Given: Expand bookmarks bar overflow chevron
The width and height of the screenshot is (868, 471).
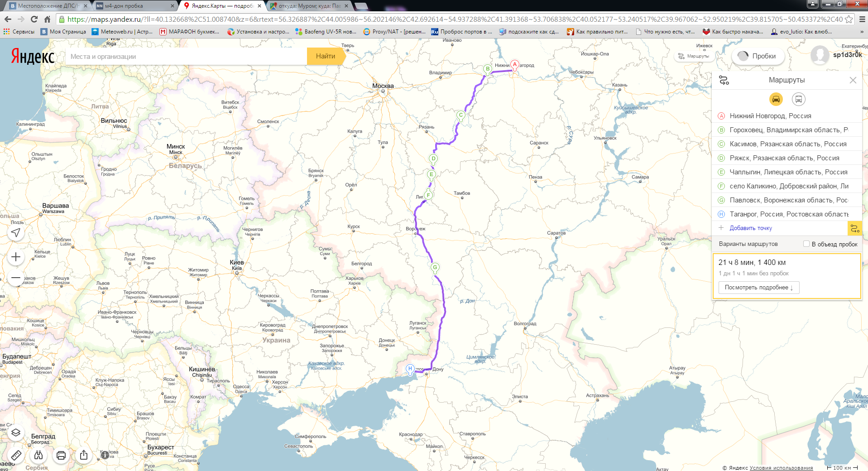Looking at the screenshot, I should [x=862, y=32].
